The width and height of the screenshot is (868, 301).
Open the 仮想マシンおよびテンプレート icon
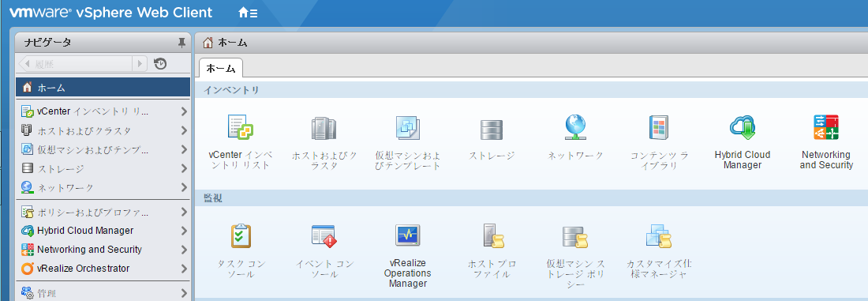(408, 128)
